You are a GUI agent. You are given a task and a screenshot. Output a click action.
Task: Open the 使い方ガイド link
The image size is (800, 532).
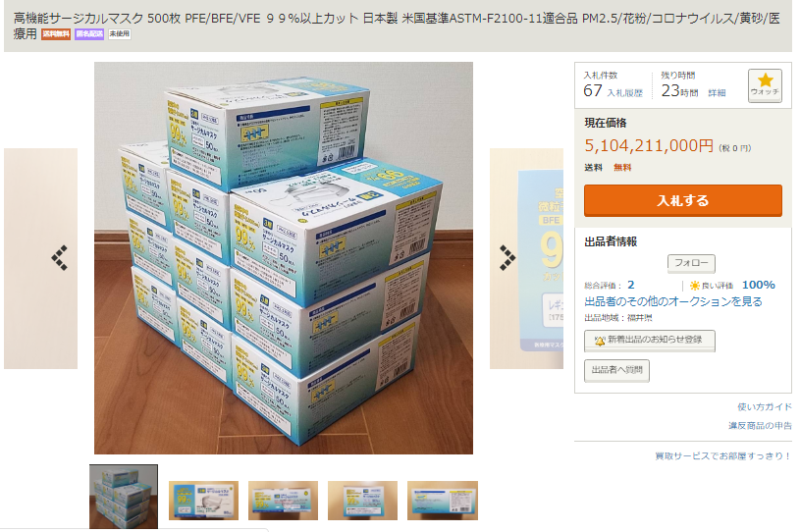tap(765, 406)
